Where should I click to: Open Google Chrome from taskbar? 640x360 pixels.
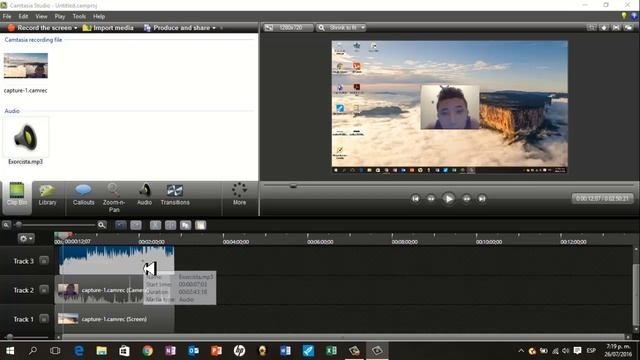tap(147, 351)
